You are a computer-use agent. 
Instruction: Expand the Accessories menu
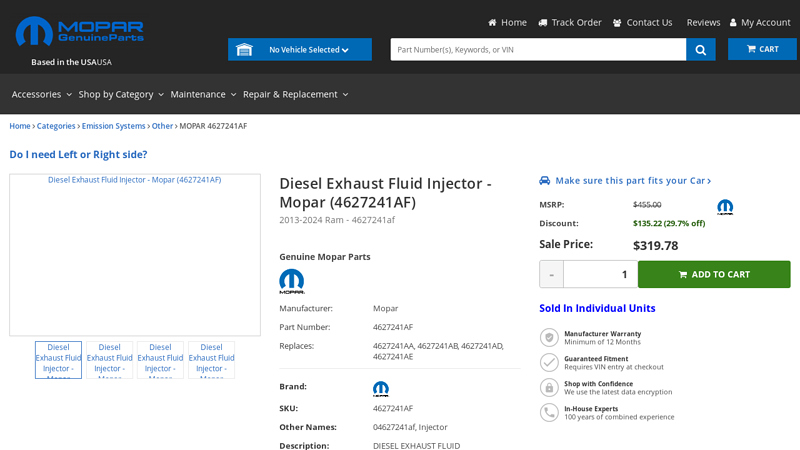41,94
